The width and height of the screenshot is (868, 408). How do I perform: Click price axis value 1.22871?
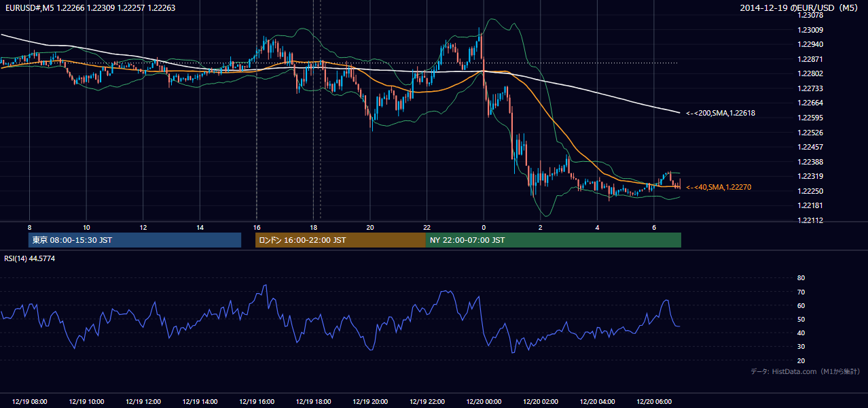[x=810, y=59]
